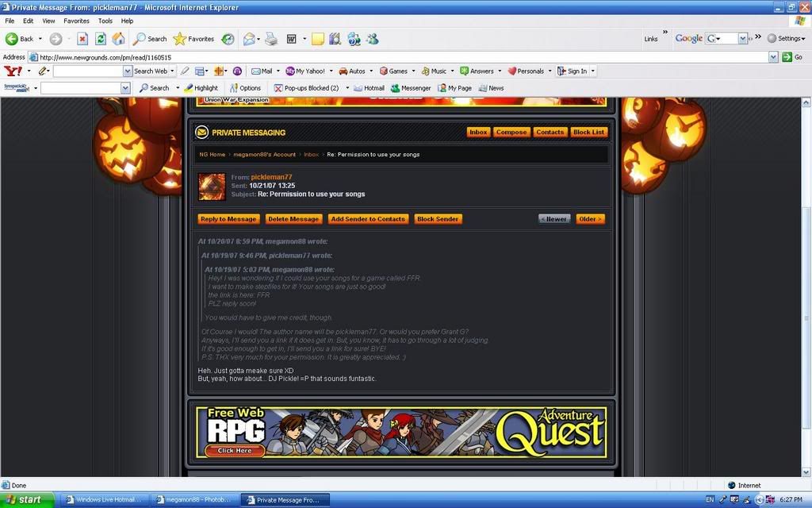The height and width of the screenshot is (508, 812).
Task: Click the Refresh page icon
Action: pyautogui.click(x=101, y=38)
